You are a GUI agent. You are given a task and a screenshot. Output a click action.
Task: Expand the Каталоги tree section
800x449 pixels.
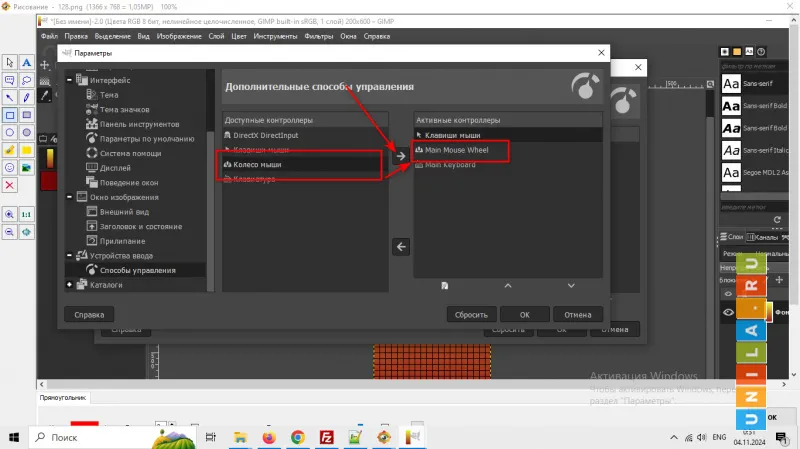pos(70,285)
